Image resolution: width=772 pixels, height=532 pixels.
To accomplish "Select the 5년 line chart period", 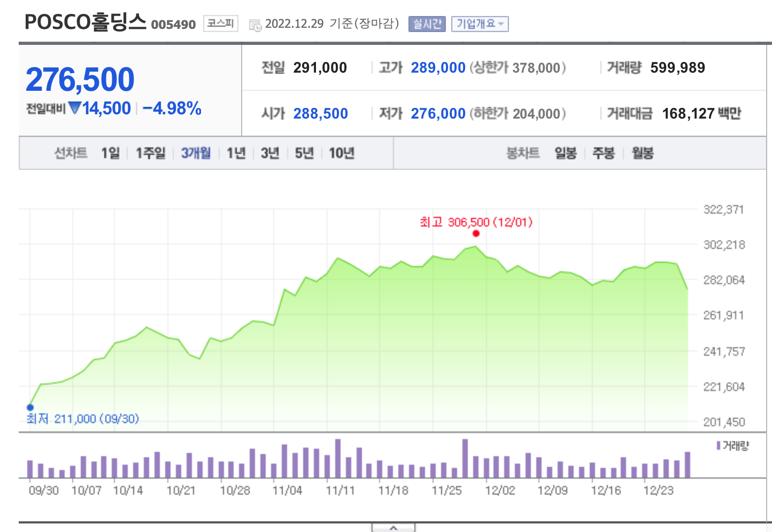I will (x=304, y=153).
